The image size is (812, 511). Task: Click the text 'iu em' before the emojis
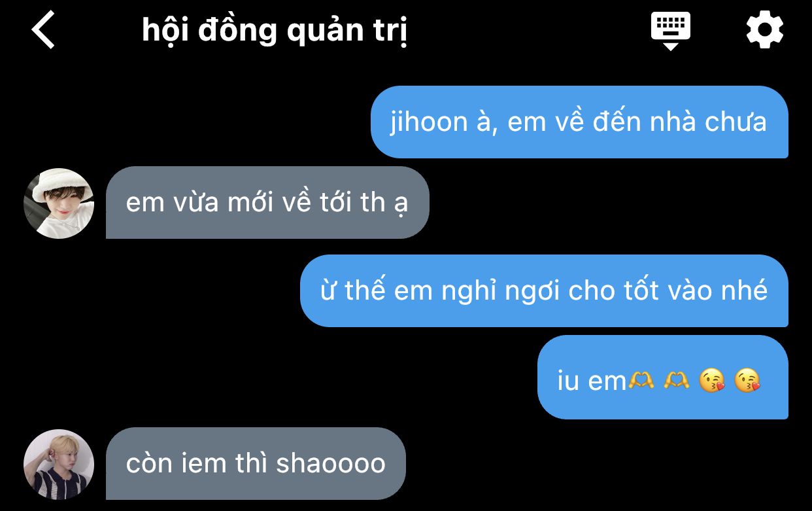point(592,381)
